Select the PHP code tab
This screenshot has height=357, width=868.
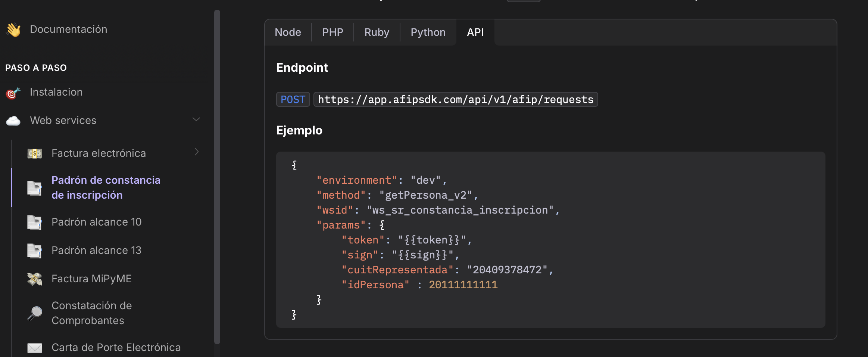(332, 32)
